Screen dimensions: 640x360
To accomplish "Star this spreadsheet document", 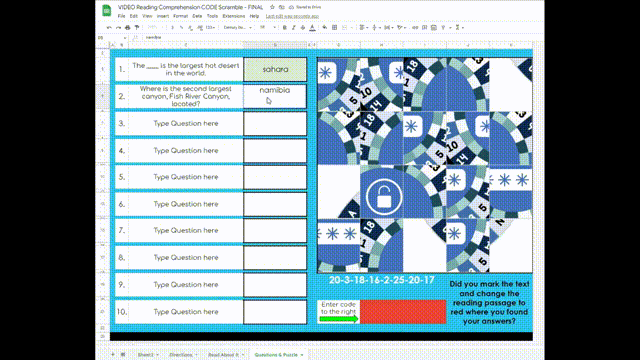I will [272, 7].
